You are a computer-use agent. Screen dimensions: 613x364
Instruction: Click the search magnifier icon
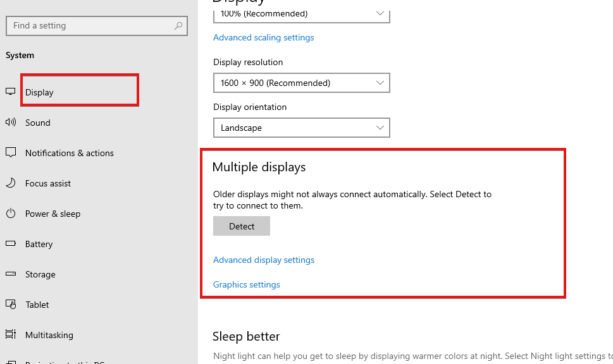pos(178,26)
